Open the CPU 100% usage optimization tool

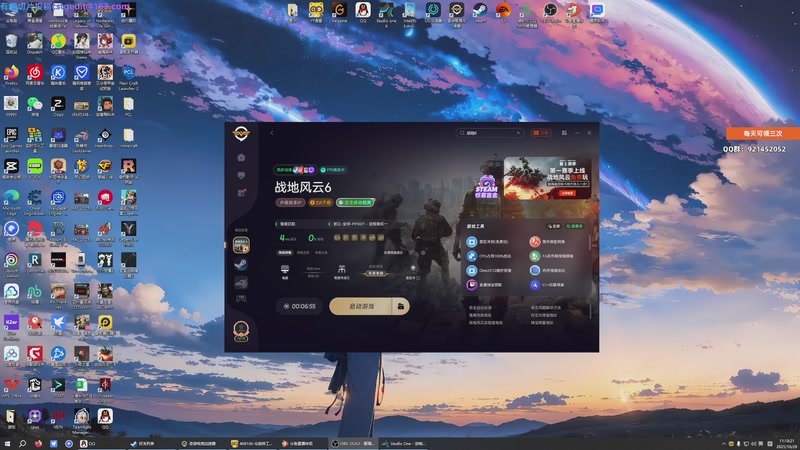(490, 256)
